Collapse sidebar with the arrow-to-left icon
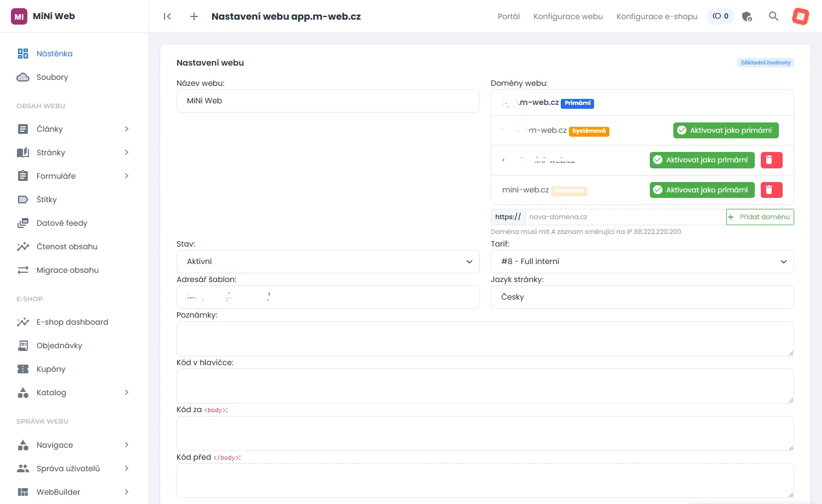The image size is (822, 504). click(167, 16)
